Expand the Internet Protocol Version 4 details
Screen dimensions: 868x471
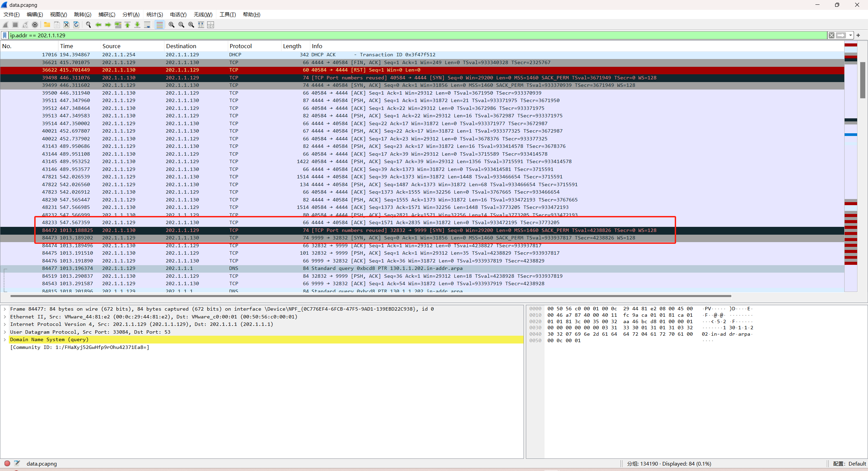coord(5,324)
